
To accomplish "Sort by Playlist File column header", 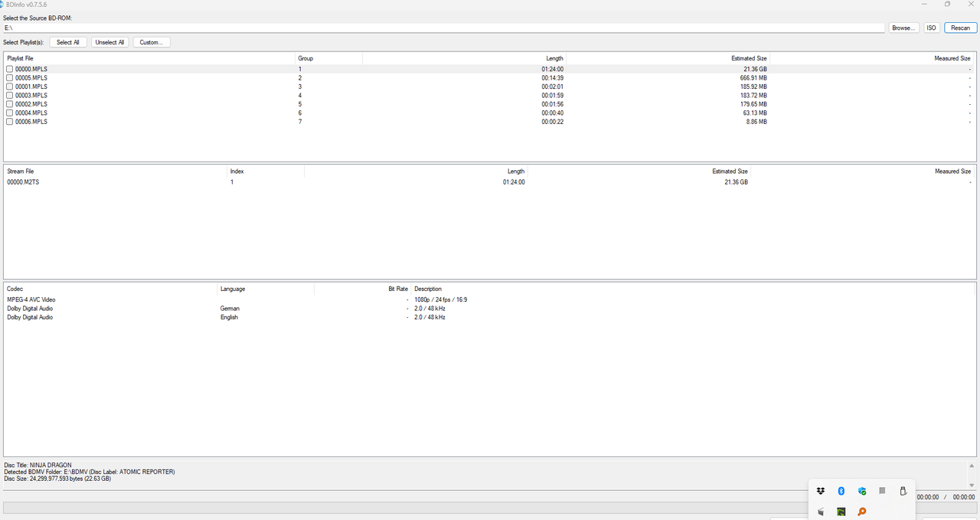I will tap(150, 58).
